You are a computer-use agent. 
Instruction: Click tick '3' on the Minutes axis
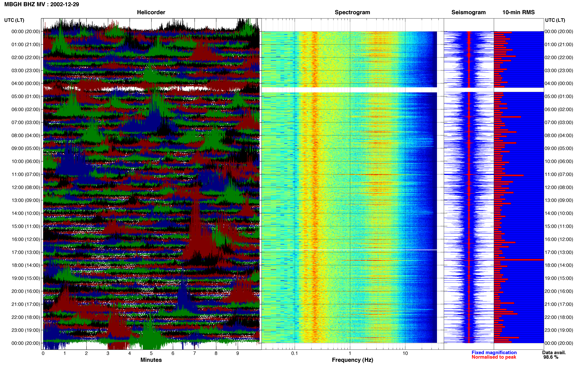tap(108, 353)
